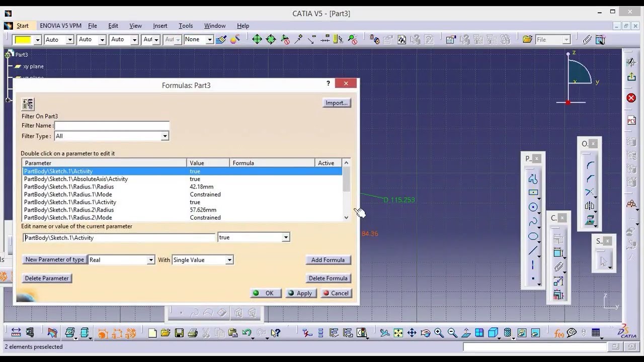Click the Delete Formula button
The width and height of the screenshot is (644, 362).
tap(328, 278)
